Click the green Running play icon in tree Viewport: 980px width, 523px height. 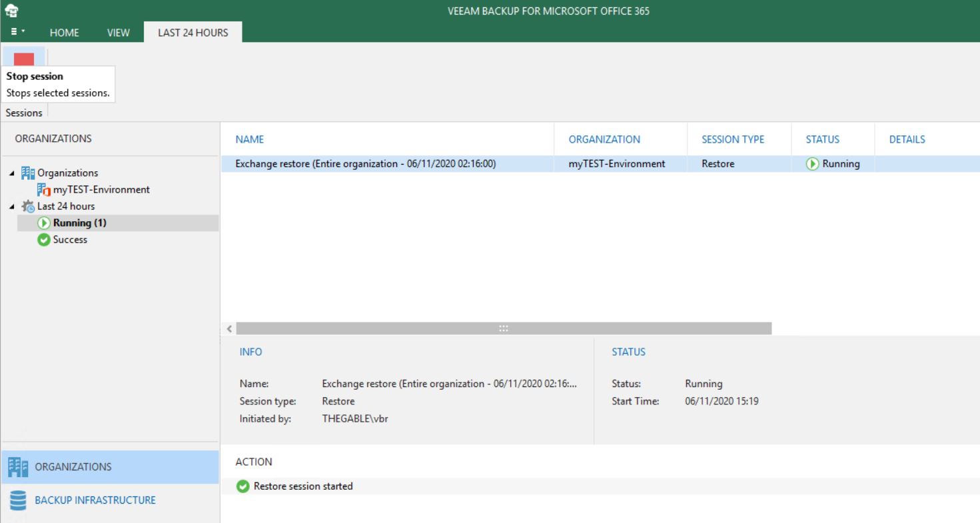click(44, 223)
